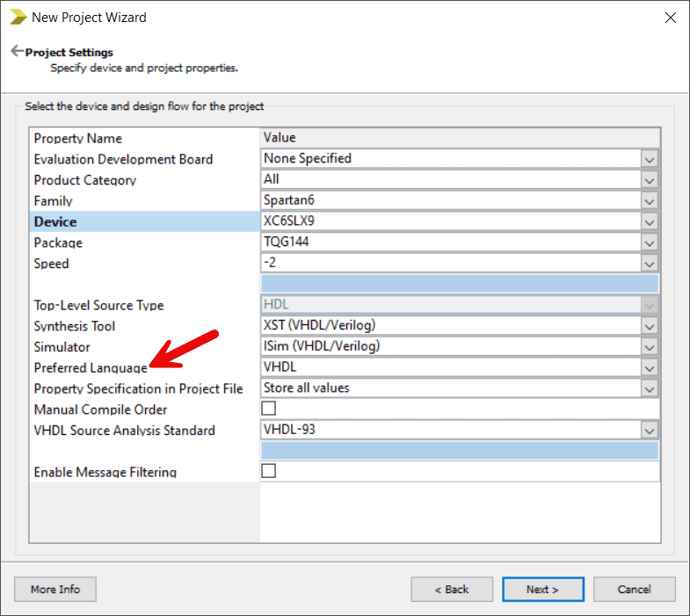Expand the Speed dropdown showing -2
Screen dimensions: 690x616
pyautogui.click(x=650, y=264)
